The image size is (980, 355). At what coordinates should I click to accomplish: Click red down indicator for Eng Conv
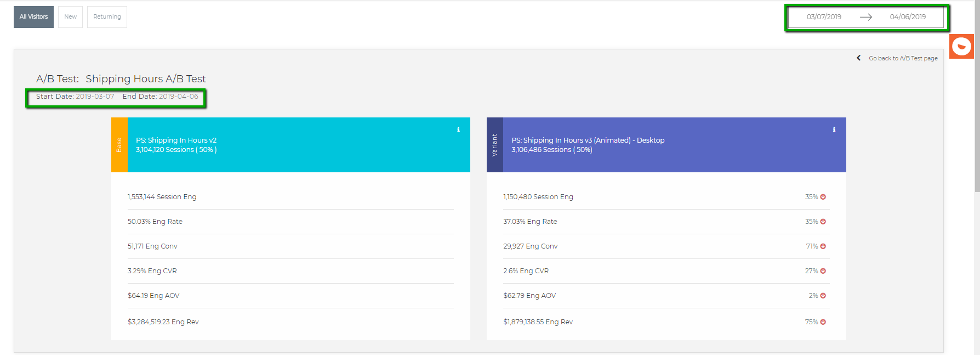click(823, 246)
